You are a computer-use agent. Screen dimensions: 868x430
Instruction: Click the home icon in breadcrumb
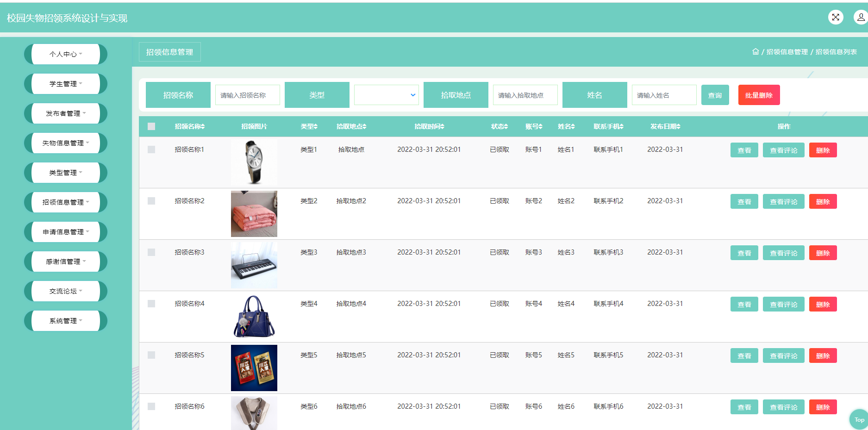point(756,51)
